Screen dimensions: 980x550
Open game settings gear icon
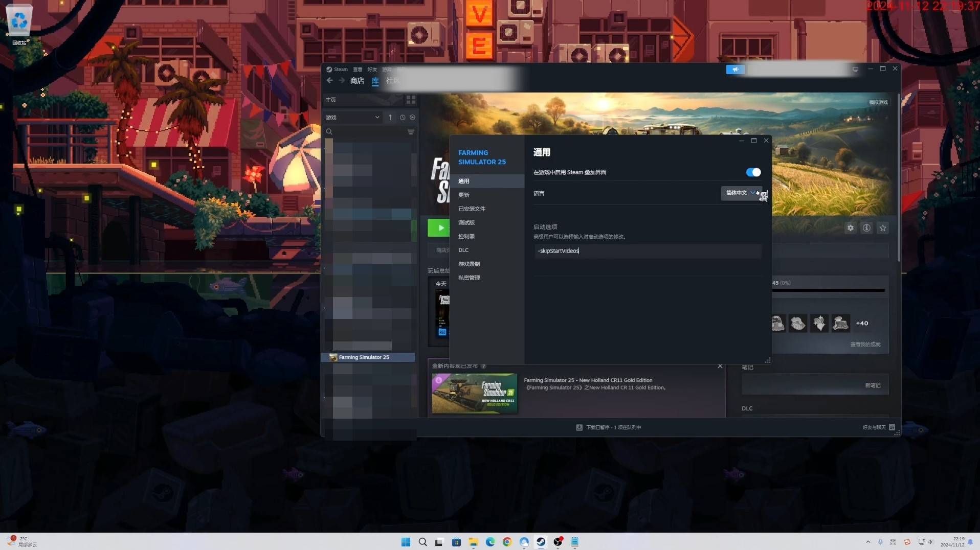850,228
